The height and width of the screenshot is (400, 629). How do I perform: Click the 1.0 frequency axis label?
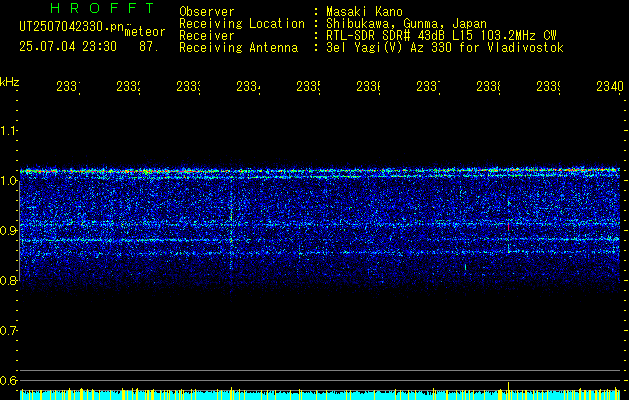tap(8, 181)
